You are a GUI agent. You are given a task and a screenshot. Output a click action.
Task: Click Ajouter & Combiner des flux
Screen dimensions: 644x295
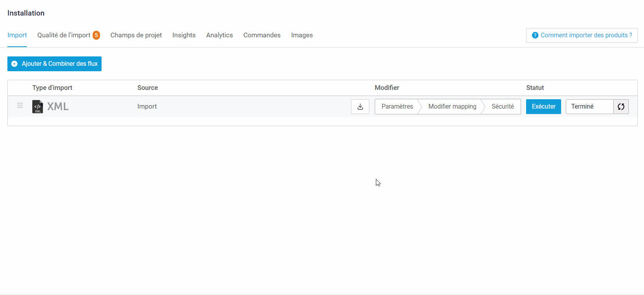pyautogui.click(x=54, y=64)
